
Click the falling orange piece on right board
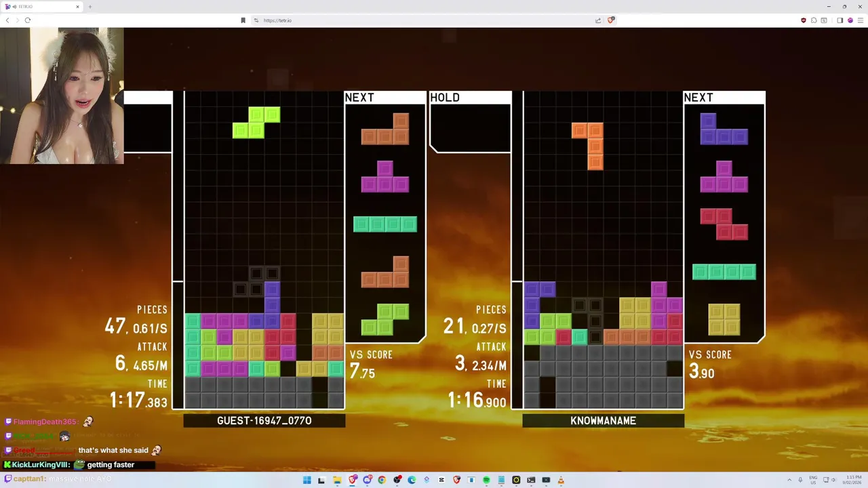point(587,146)
